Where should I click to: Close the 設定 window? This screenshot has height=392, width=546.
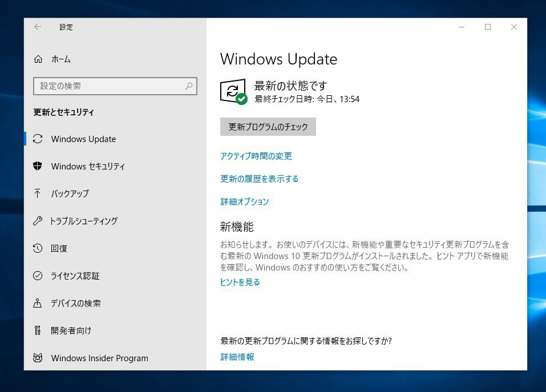point(514,27)
